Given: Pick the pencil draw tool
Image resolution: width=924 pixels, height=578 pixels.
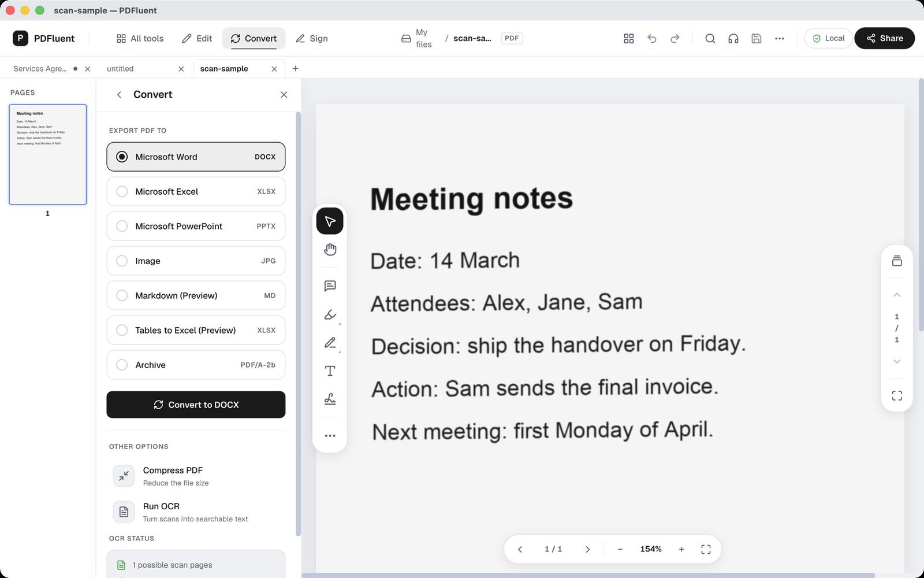Looking at the screenshot, I should [330, 343].
